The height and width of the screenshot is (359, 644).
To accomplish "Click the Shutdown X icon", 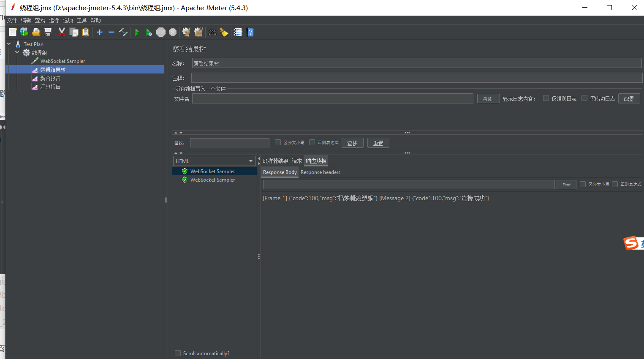I will (173, 32).
